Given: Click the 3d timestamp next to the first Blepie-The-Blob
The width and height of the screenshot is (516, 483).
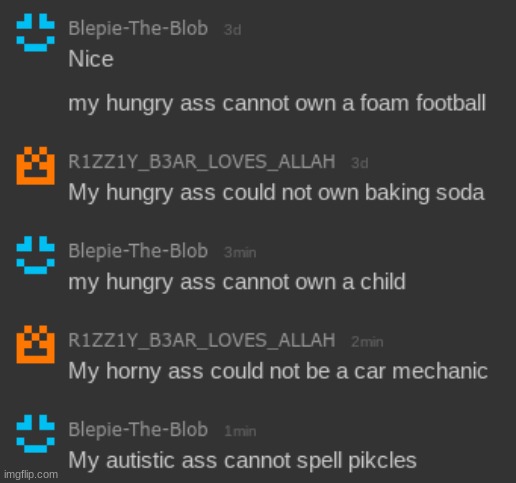Looking at the screenshot, I should tap(233, 30).
